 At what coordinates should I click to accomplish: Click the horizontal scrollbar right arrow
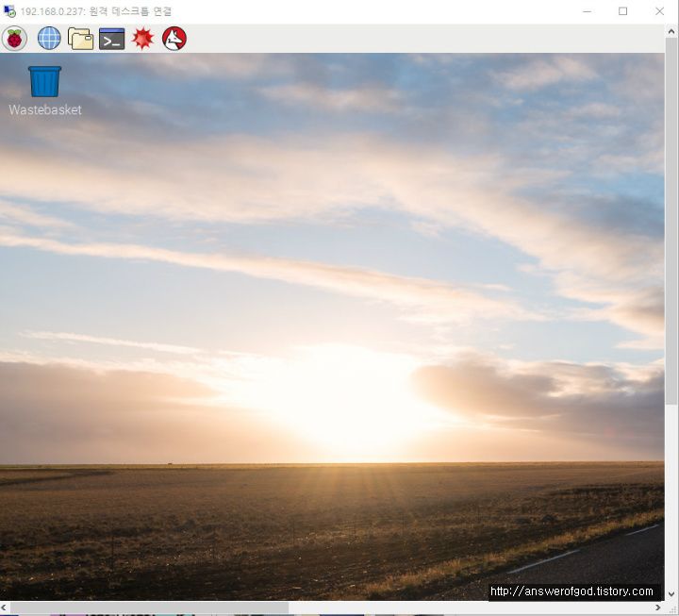(658, 608)
